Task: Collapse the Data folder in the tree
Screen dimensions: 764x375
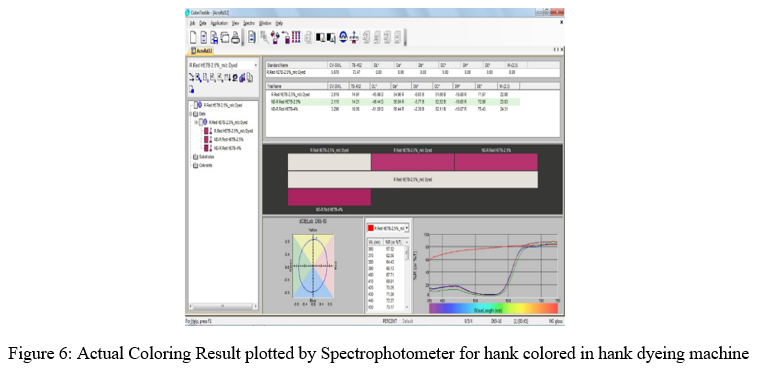Action: [x=190, y=113]
